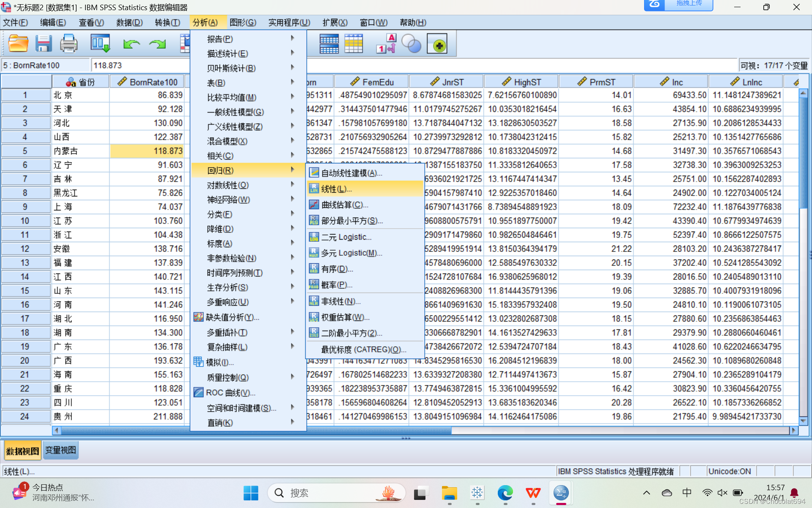Screen dimensions: 812x508
Task: Select 线性(L) linear regression menu entry
Action: 337,189
